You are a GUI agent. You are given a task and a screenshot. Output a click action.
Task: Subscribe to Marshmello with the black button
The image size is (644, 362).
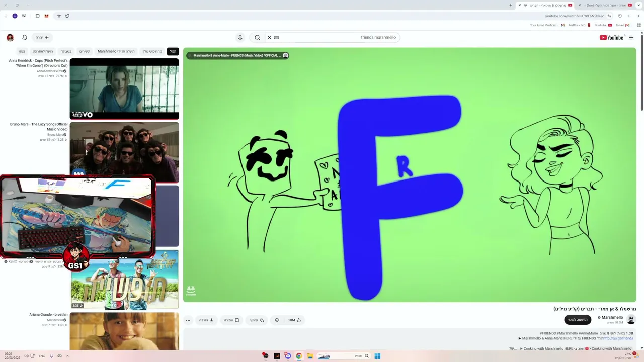578,320
